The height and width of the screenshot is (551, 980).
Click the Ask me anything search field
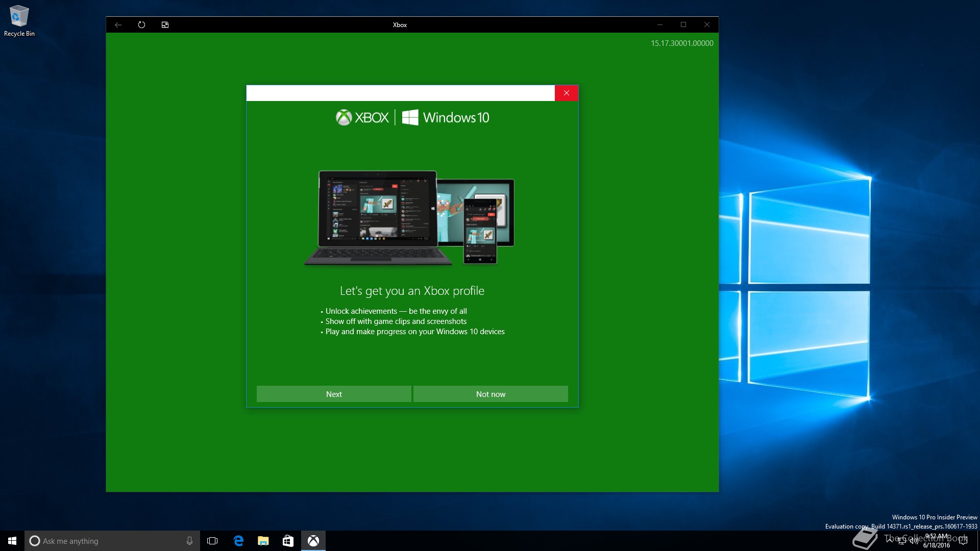click(x=112, y=541)
